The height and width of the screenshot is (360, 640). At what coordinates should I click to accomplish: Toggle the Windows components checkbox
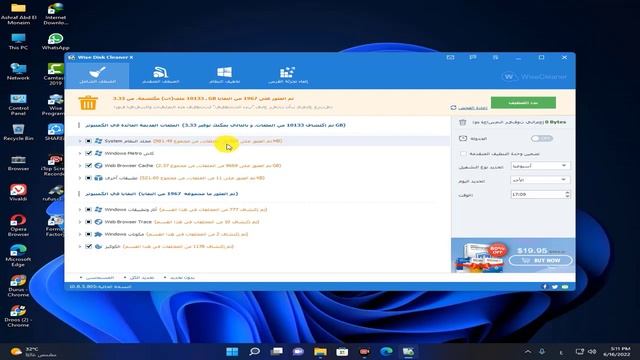click(x=89, y=234)
